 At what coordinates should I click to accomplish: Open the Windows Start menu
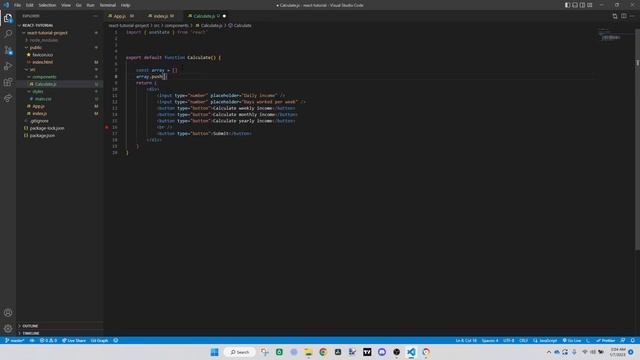click(x=214, y=352)
